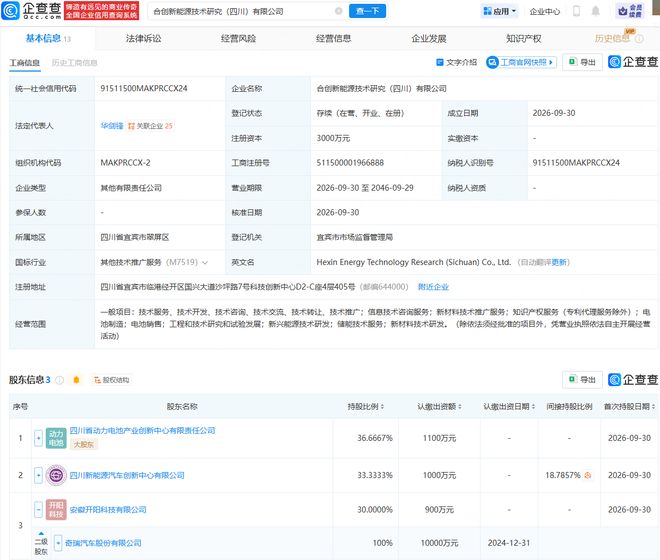Click 导出 in the 股东信息 section
The image size is (660, 560).
click(x=582, y=380)
